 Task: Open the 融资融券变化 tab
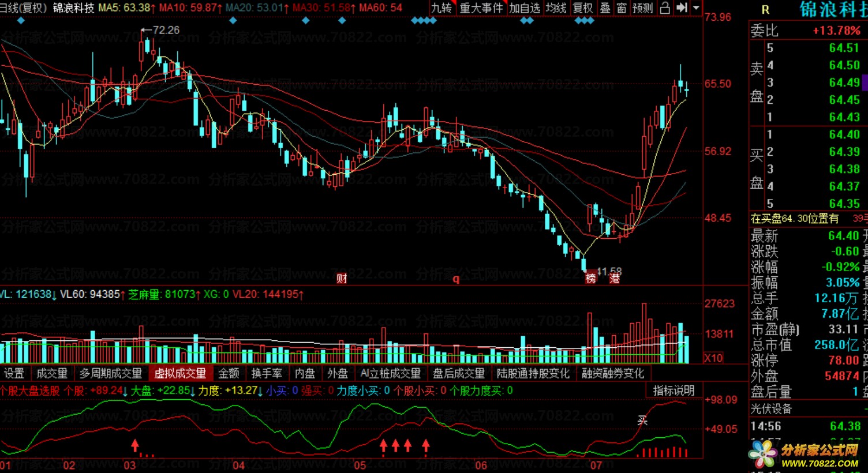pyautogui.click(x=613, y=373)
